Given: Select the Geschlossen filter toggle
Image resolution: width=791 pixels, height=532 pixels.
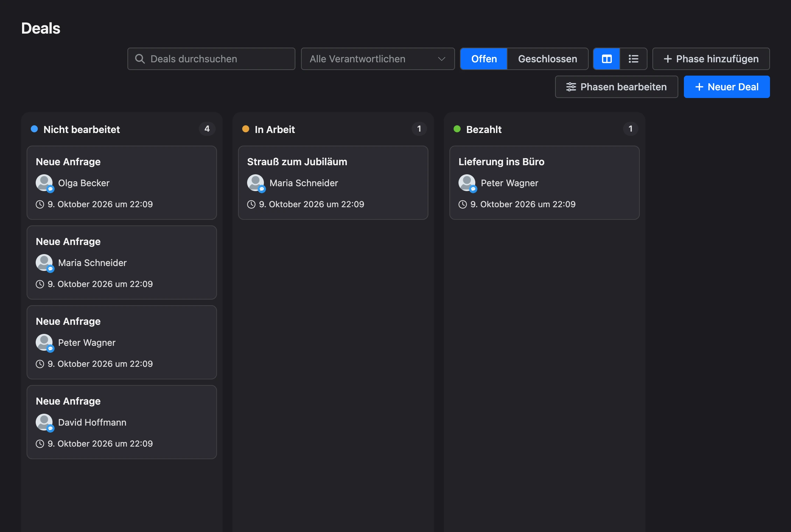Looking at the screenshot, I should pos(548,59).
